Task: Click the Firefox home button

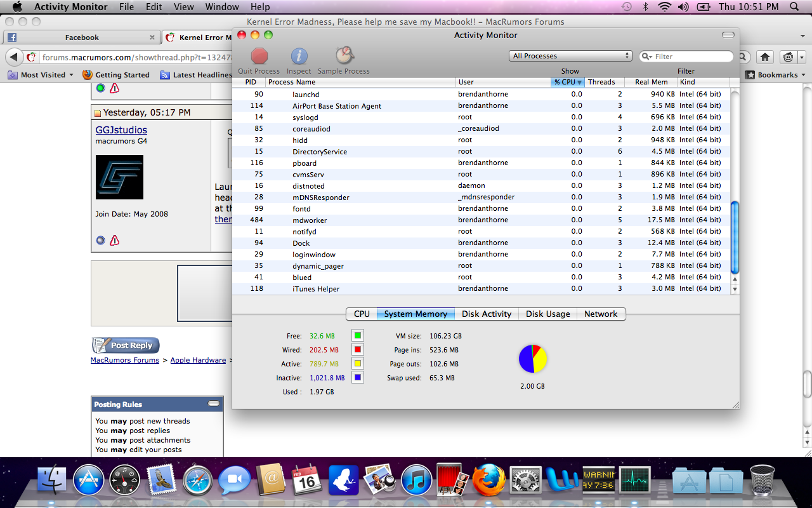Action: [x=765, y=57]
